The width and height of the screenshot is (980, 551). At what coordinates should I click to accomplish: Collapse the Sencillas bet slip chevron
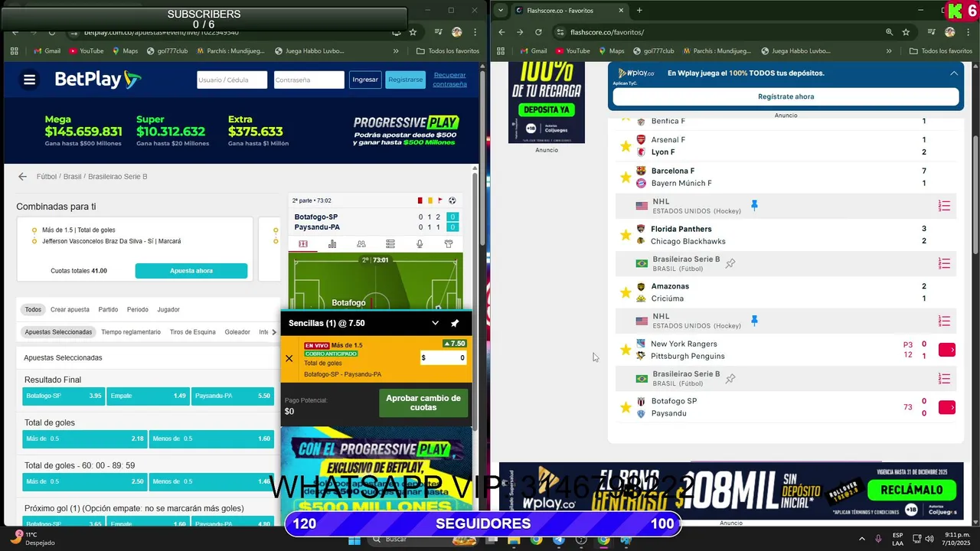(x=435, y=323)
